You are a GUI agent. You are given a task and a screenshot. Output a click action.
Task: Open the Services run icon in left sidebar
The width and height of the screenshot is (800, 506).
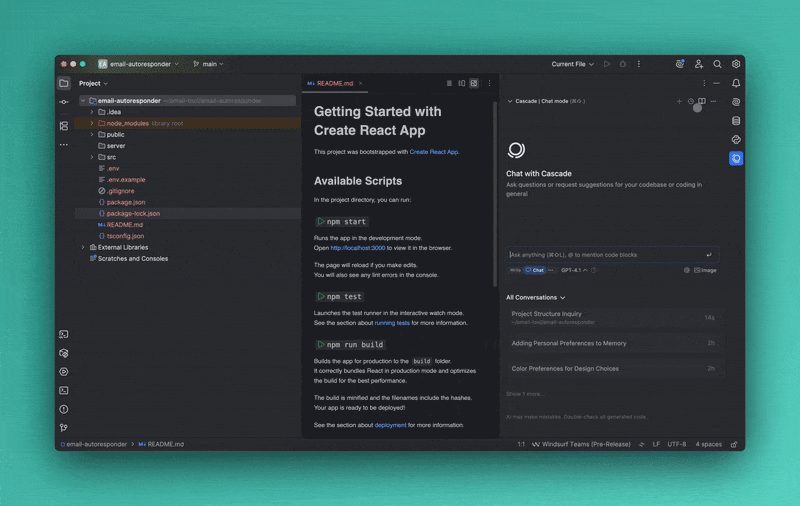pyautogui.click(x=64, y=372)
